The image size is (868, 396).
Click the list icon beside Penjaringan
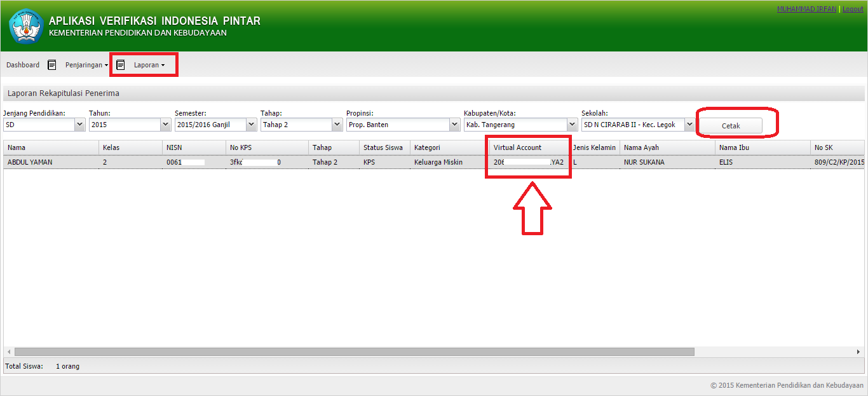coord(51,64)
